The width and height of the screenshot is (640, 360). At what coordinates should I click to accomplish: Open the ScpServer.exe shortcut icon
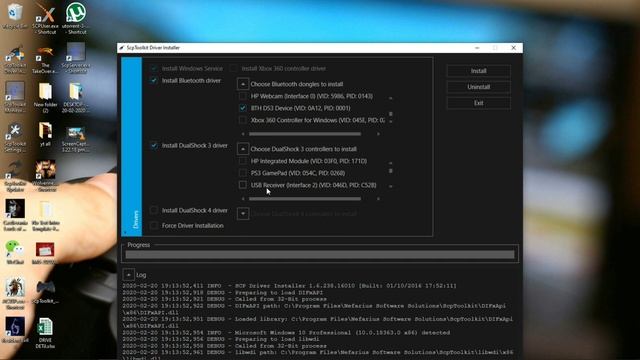click(76, 57)
